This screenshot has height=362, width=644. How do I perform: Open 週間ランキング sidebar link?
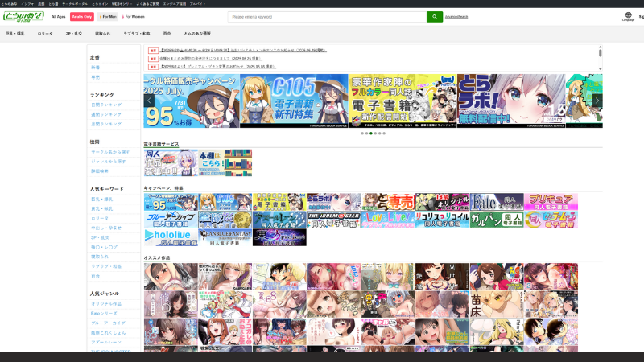[106, 114]
